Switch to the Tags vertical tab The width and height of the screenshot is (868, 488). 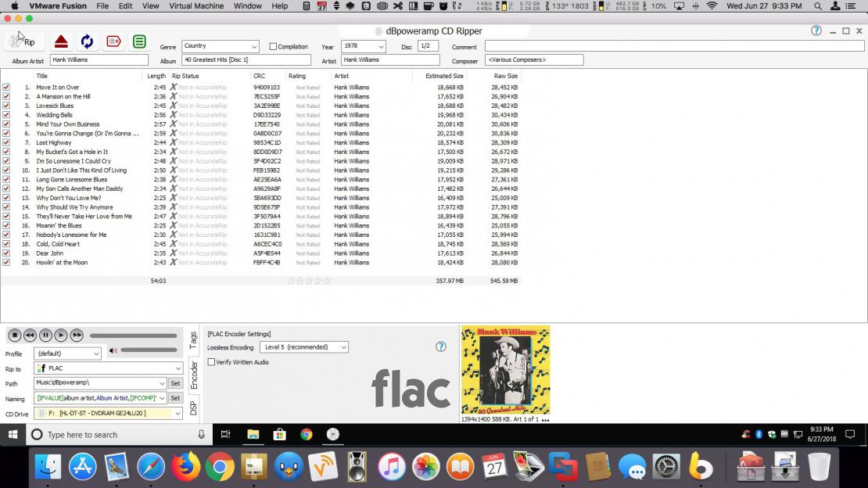pos(193,339)
